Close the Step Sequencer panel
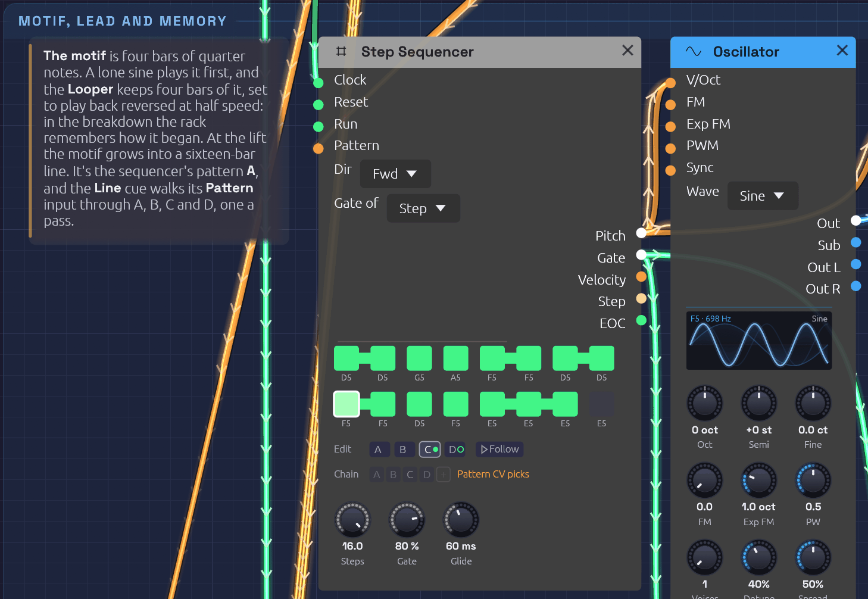 (627, 51)
